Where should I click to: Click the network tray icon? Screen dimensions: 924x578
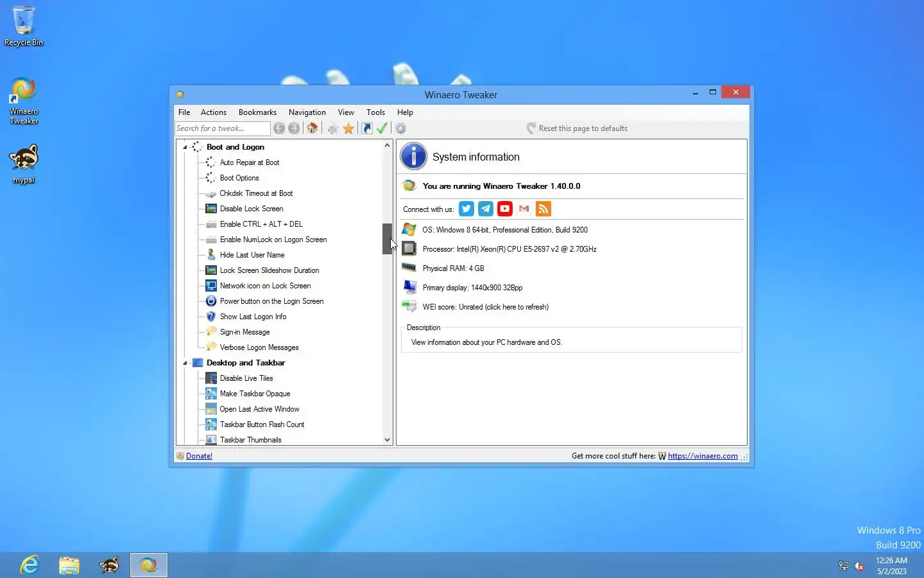pos(844,566)
